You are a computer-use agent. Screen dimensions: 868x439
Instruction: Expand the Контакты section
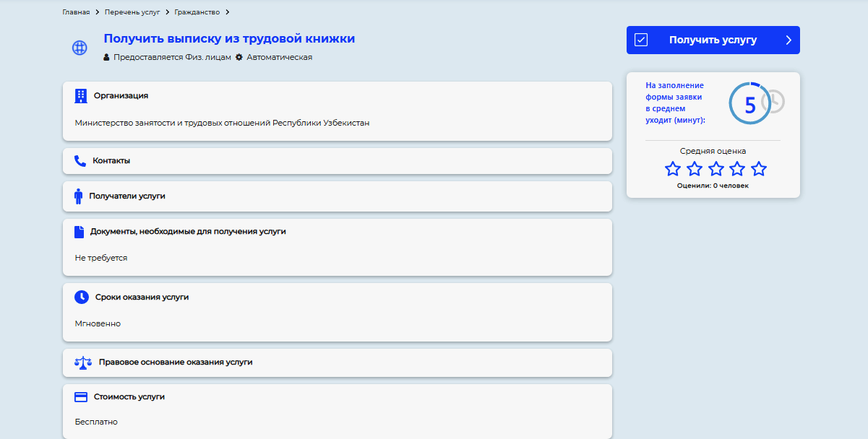point(111,161)
